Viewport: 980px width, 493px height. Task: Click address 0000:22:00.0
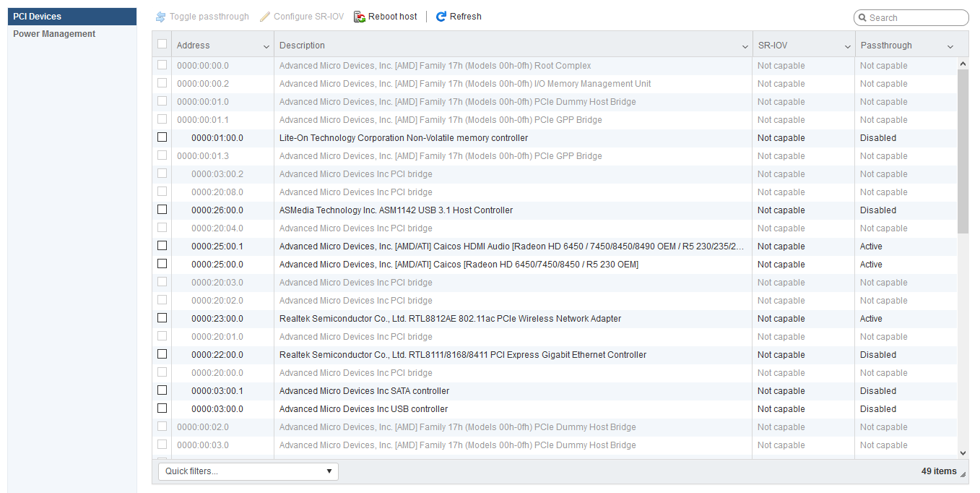[217, 355]
